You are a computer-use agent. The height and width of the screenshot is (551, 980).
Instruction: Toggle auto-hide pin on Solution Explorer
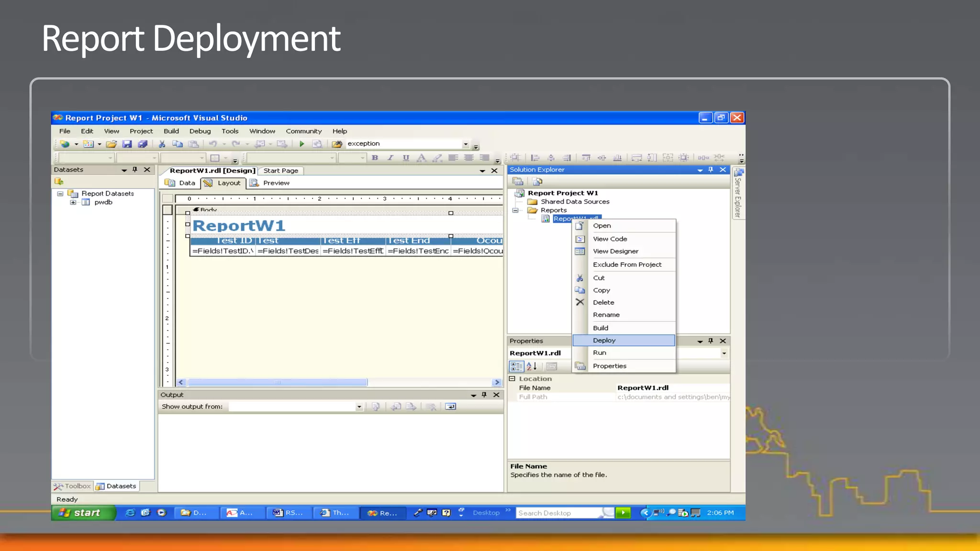point(711,170)
